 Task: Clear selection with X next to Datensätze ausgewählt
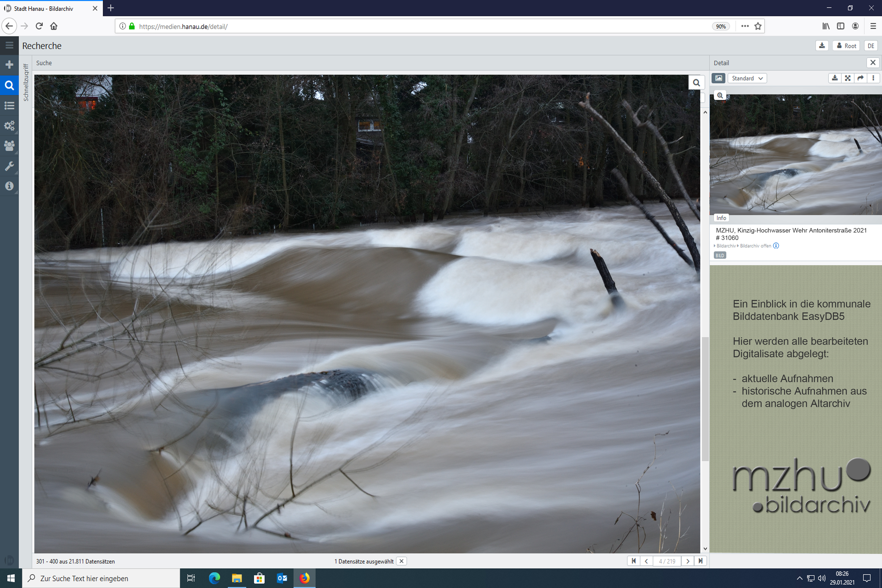click(401, 561)
